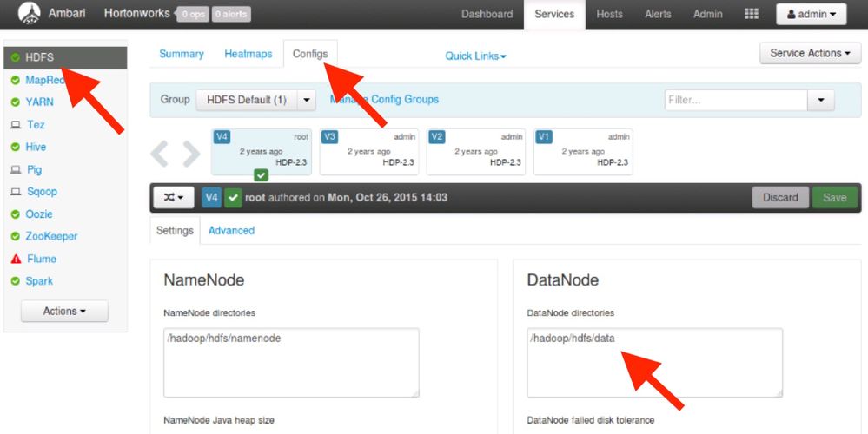This screenshot has width=868, height=434.
Task: Select the Settings sub-tab
Action: coord(175,231)
